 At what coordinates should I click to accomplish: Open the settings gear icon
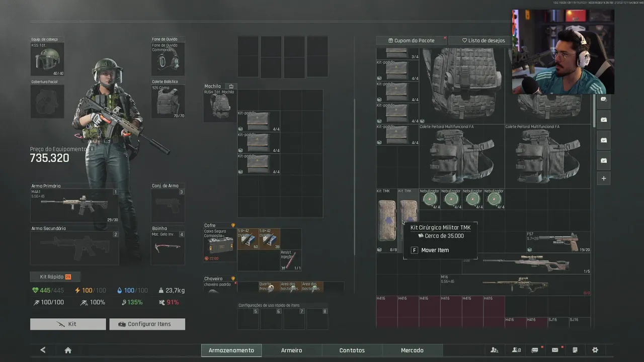click(x=595, y=350)
